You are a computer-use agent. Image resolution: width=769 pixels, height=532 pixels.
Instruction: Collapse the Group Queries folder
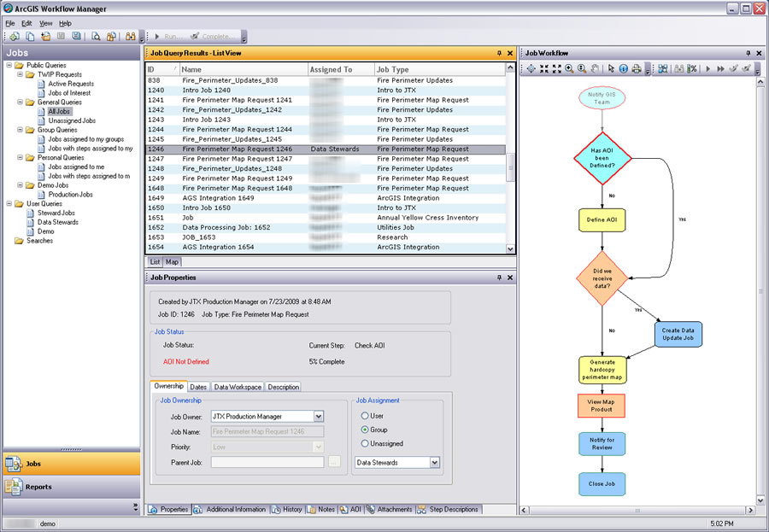pos(21,130)
